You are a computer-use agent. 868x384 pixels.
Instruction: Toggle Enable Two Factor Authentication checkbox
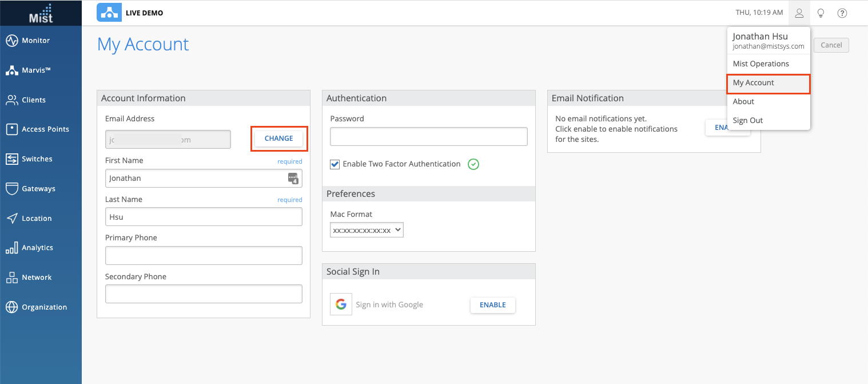(335, 165)
